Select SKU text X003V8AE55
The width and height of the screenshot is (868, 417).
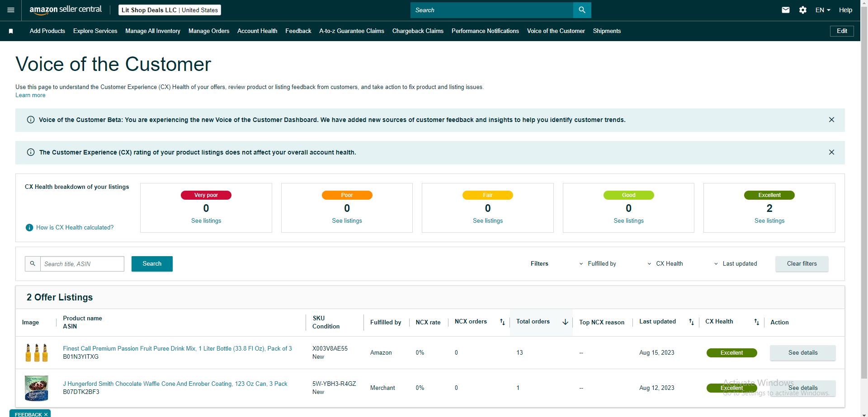(330, 349)
